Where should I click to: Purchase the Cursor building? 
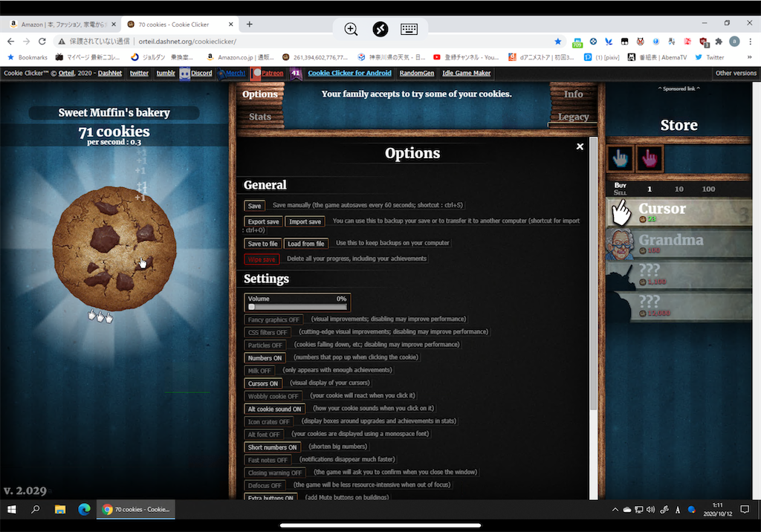point(679,212)
